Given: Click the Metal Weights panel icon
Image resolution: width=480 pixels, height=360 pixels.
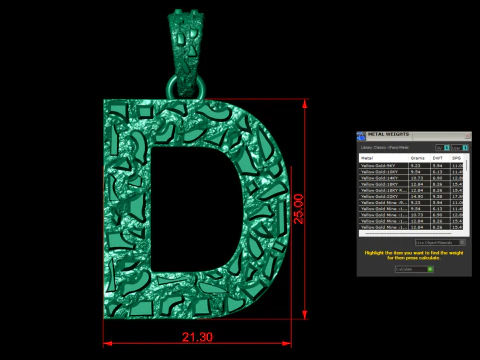Looking at the screenshot, I should click(361, 136).
